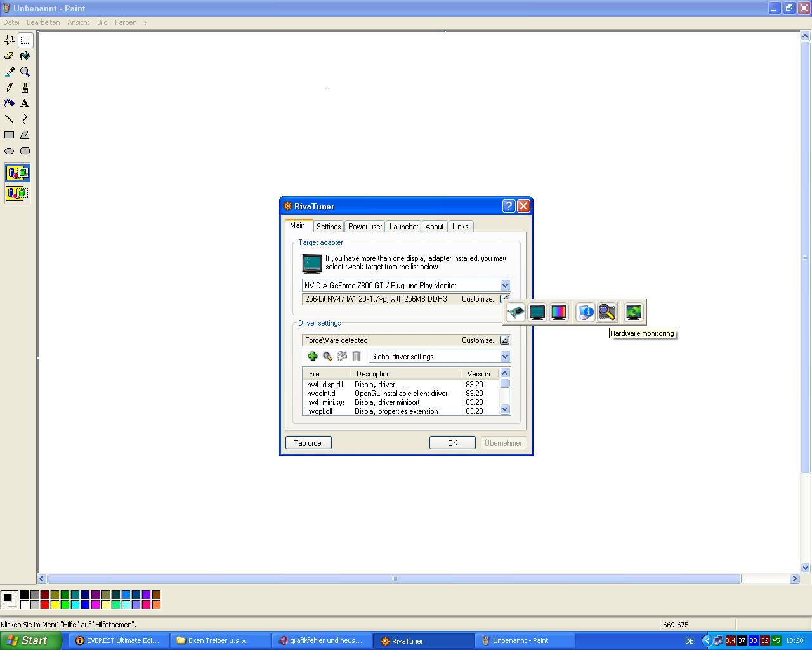Image resolution: width=812 pixels, height=650 pixels.
Task: Select the Brush tool
Action: [25, 88]
